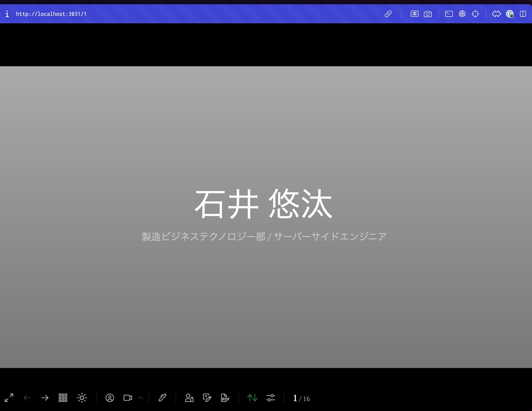Open slide settings sliders menu
532x411 pixels.
click(271, 398)
